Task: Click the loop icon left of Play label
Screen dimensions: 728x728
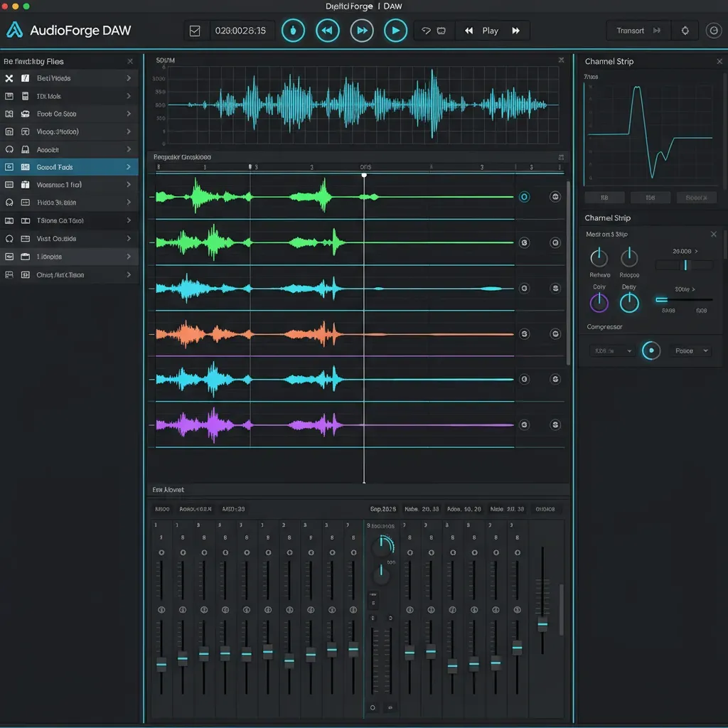Action: point(427,31)
